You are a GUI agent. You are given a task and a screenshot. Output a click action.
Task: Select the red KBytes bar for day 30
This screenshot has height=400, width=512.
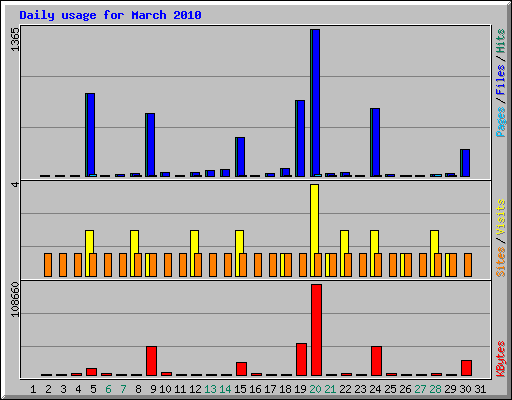(466, 368)
